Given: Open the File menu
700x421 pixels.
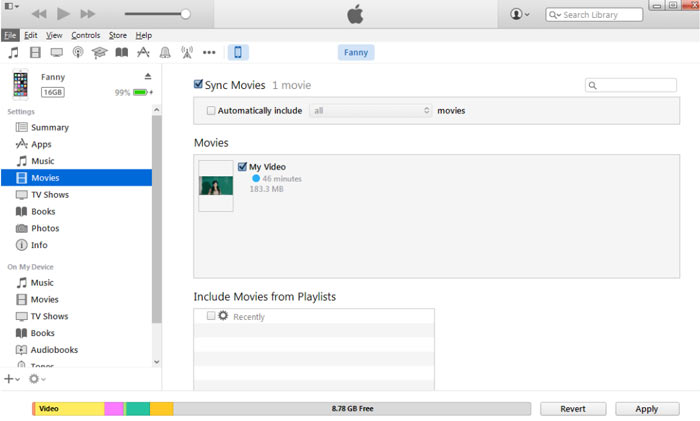Looking at the screenshot, I should (x=10, y=35).
